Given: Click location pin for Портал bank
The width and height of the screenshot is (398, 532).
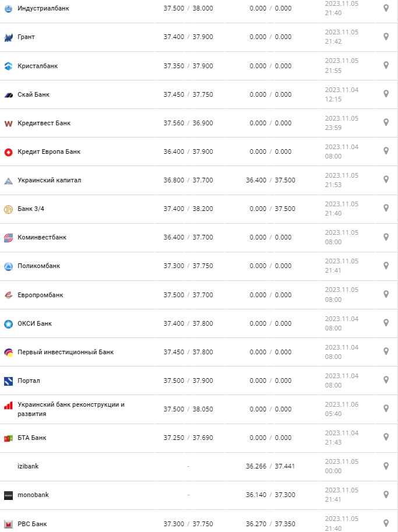Looking at the screenshot, I should click(386, 380).
